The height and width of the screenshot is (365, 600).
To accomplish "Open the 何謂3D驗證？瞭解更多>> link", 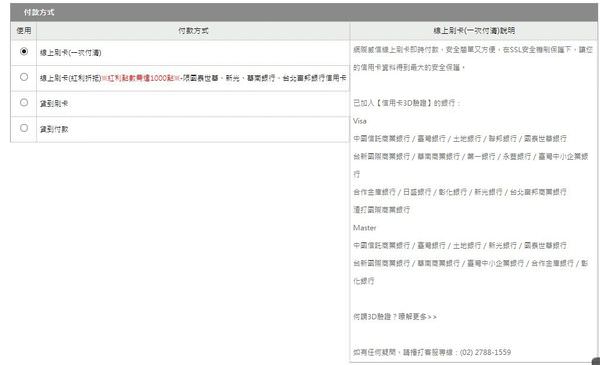I will coord(395,316).
